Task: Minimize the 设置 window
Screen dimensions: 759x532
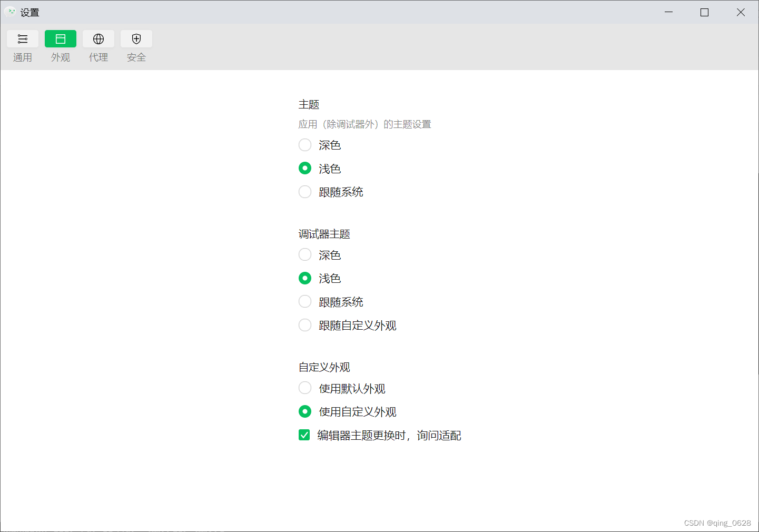Action: click(669, 12)
